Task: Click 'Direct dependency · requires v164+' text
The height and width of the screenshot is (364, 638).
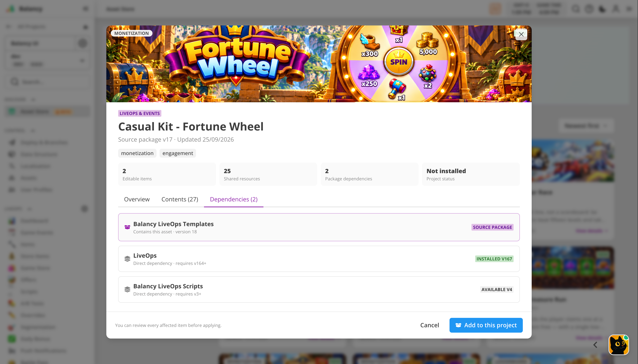Action: coord(169,263)
